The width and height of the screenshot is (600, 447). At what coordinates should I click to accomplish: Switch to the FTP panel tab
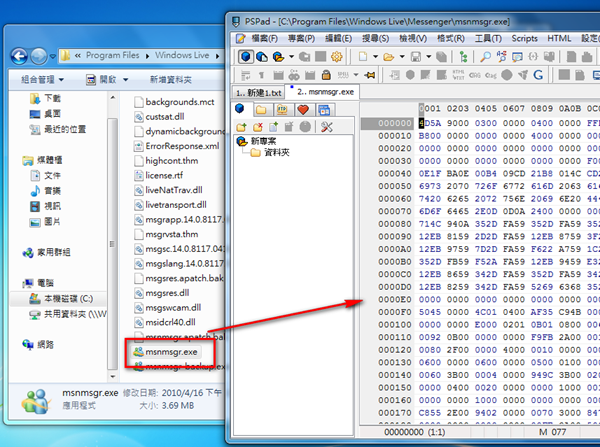pos(282,108)
